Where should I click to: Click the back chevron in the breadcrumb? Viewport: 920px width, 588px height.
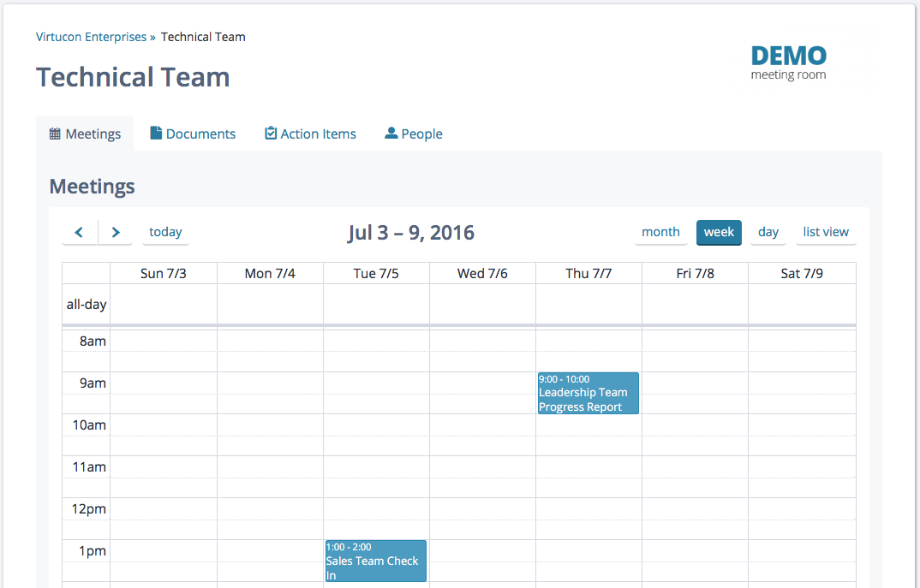click(x=152, y=37)
